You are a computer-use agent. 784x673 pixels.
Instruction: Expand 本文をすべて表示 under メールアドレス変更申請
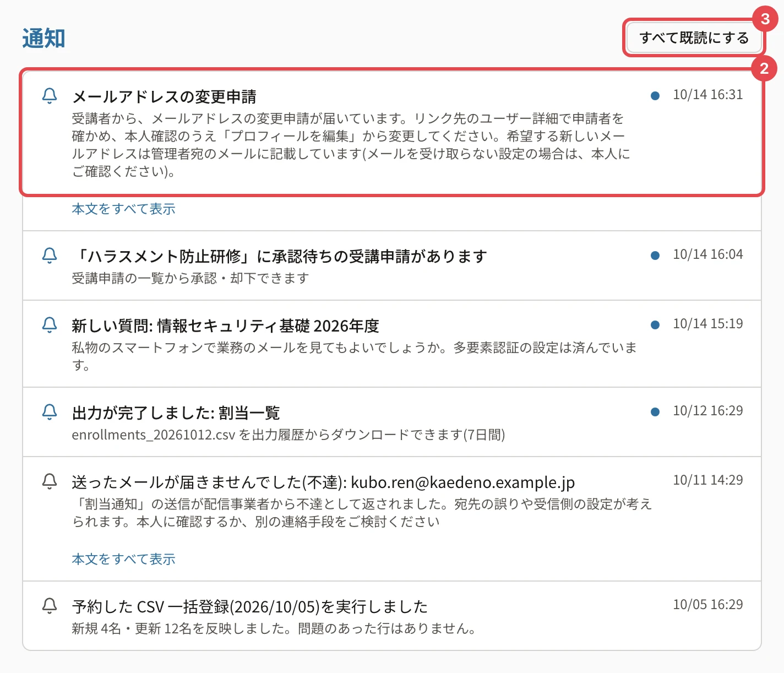pos(123,209)
